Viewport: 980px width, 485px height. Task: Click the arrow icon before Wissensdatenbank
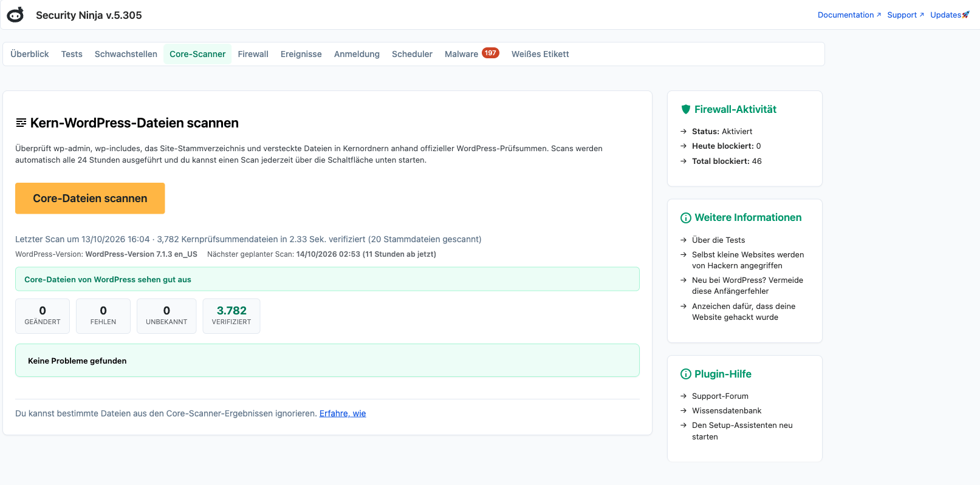click(x=684, y=411)
